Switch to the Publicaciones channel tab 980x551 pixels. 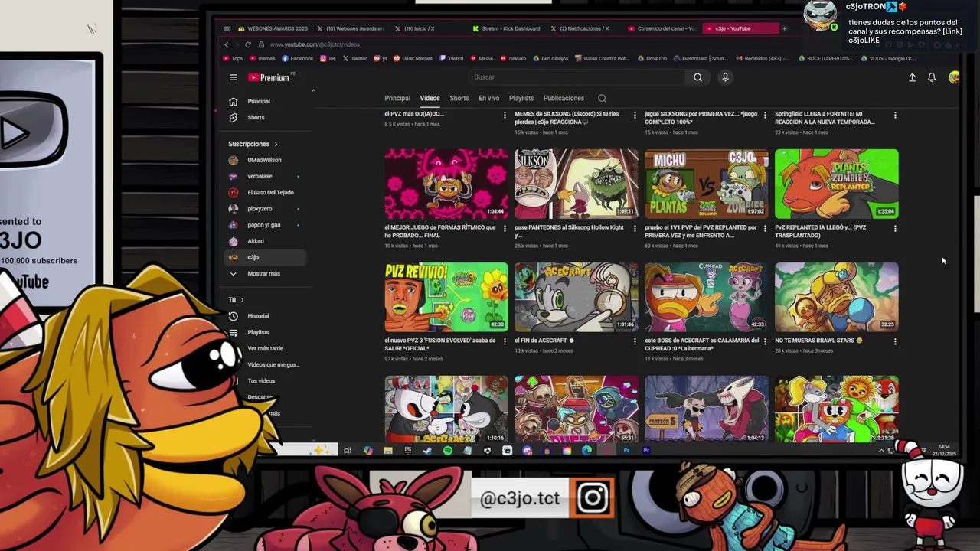point(563,98)
